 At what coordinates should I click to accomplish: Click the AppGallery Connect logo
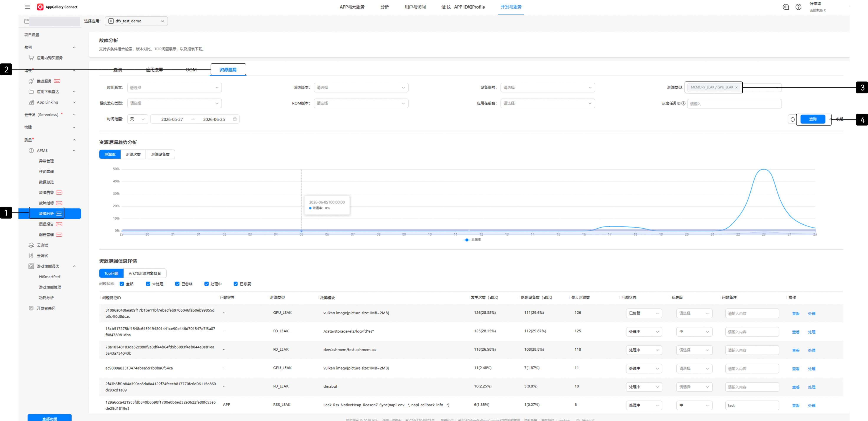point(40,7)
